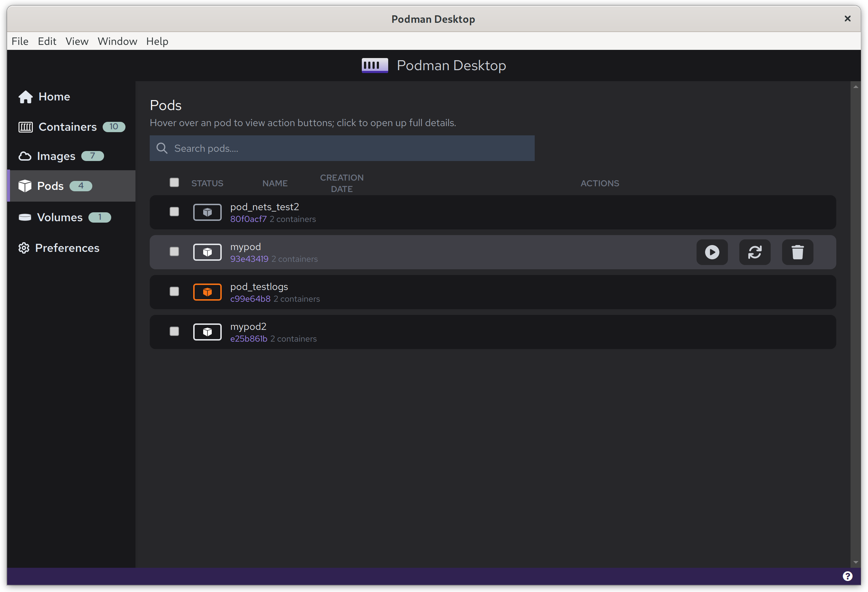868x592 pixels.
Task: Click the Podman Desktop logo icon
Action: [375, 65]
